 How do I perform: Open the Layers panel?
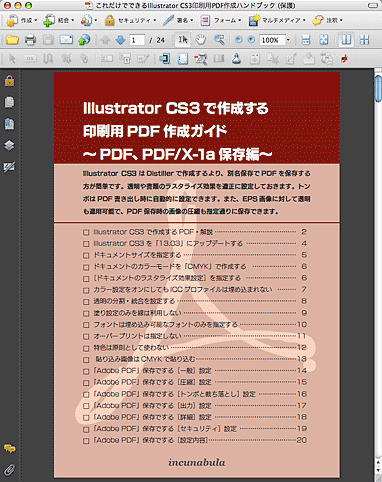pos(9,145)
